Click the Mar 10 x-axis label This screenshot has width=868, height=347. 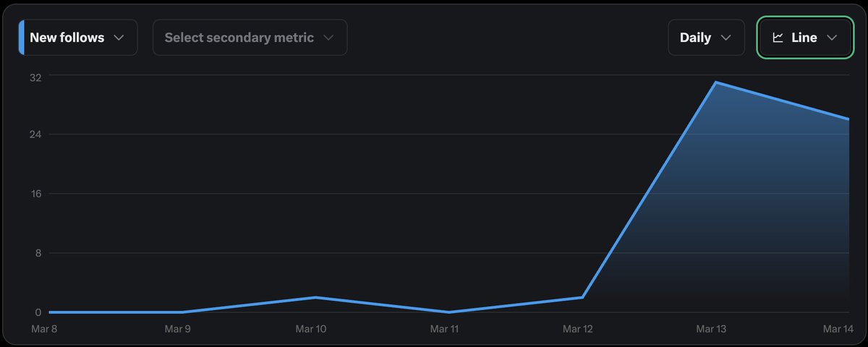click(311, 329)
